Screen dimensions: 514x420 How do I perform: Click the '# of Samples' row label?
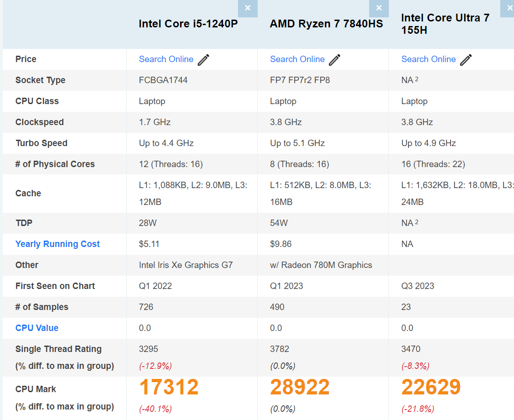point(42,307)
